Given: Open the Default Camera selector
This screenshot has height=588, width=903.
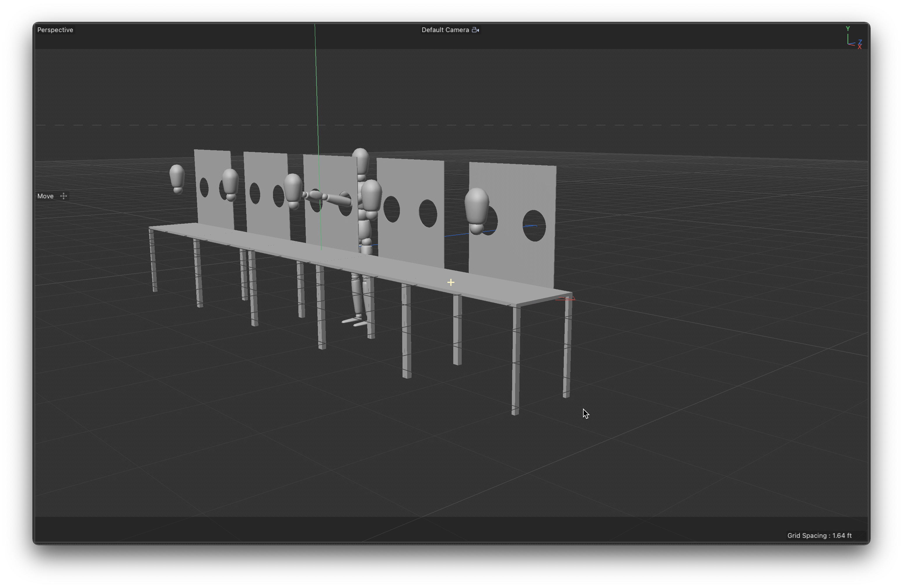Looking at the screenshot, I should [445, 30].
